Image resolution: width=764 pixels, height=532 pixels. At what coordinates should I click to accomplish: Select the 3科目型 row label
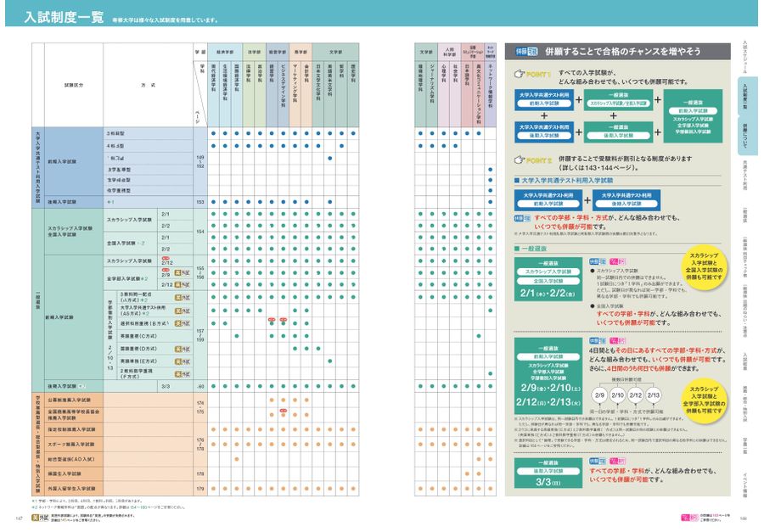click(x=115, y=133)
